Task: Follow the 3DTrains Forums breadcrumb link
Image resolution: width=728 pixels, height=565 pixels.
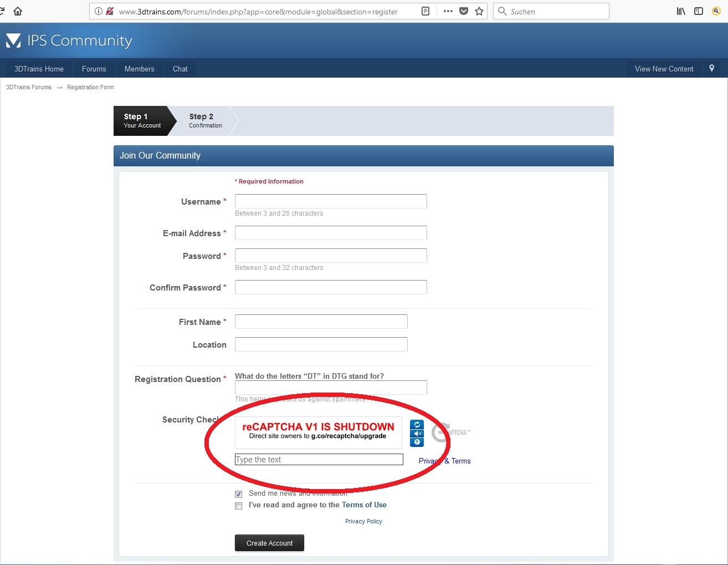Action: [x=29, y=87]
